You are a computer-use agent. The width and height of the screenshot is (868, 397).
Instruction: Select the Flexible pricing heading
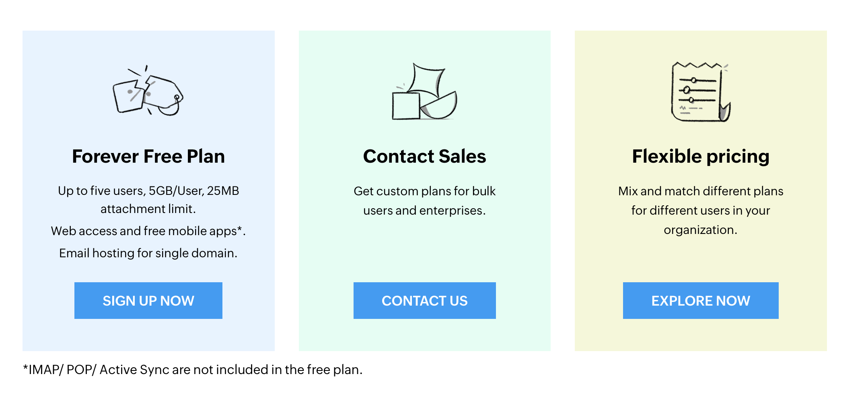(701, 156)
